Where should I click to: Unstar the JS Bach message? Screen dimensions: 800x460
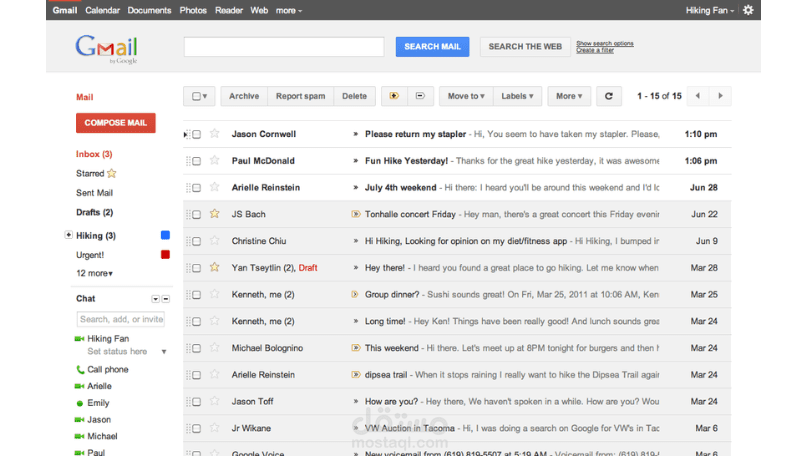coord(215,214)
